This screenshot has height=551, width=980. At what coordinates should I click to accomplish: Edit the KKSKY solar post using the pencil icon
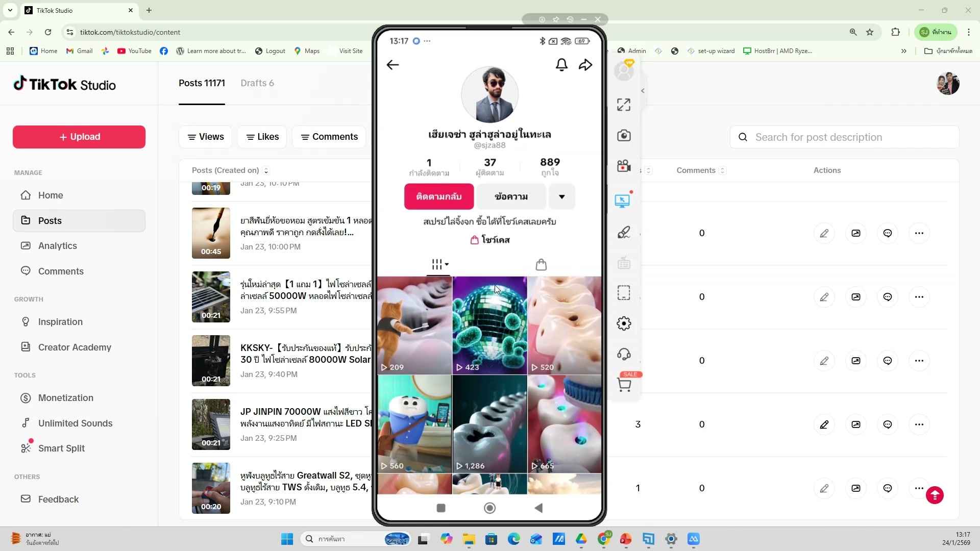pyautogui.click(x=825, y=360)
